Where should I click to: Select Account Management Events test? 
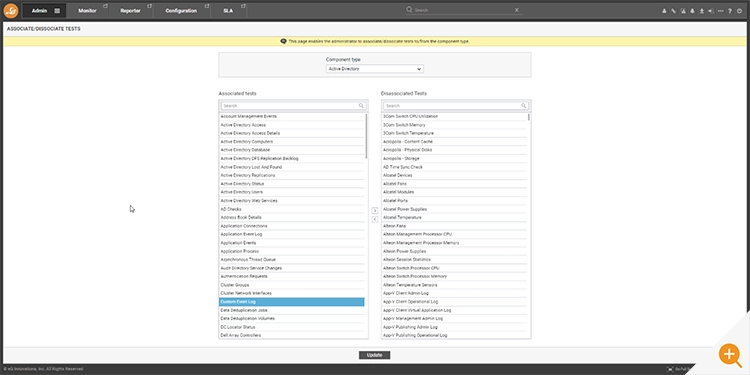tap(292, 116)
